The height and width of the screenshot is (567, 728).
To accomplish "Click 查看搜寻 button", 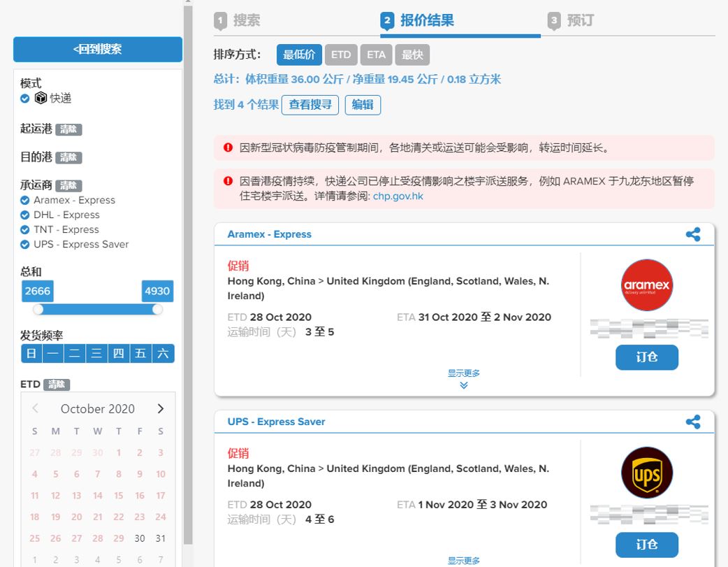I will [x=310, y=105].
